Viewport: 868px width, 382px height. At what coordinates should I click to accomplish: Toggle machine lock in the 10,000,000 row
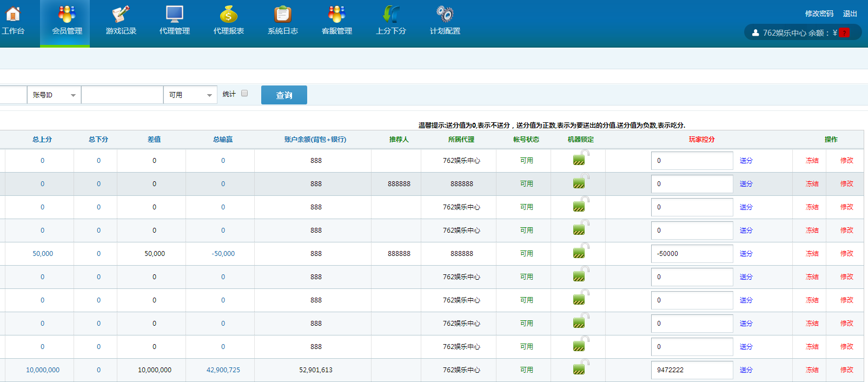point(580,368)
